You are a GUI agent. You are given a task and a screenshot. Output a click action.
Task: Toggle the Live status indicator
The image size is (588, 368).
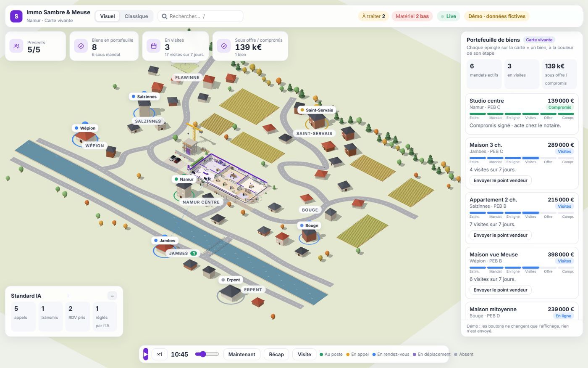pyautogui.click(x=448, y=16)
